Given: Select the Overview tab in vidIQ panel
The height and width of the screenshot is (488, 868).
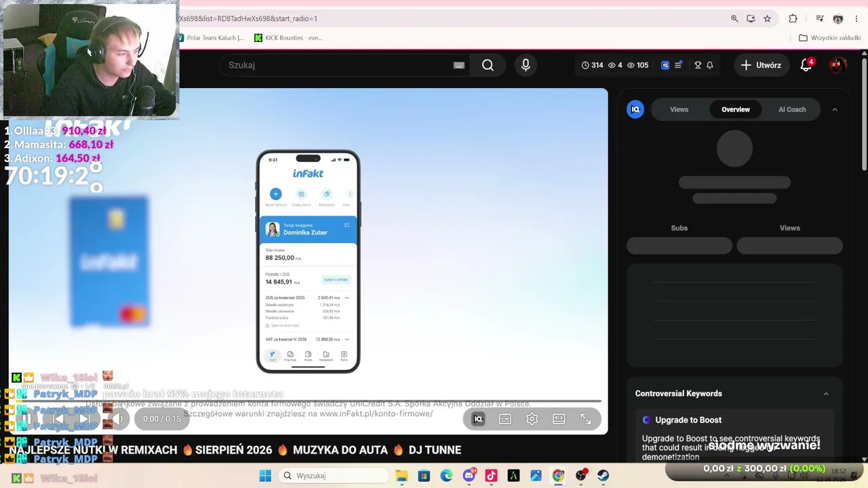Looking at the screenshot, I should (x=736, y=109).
